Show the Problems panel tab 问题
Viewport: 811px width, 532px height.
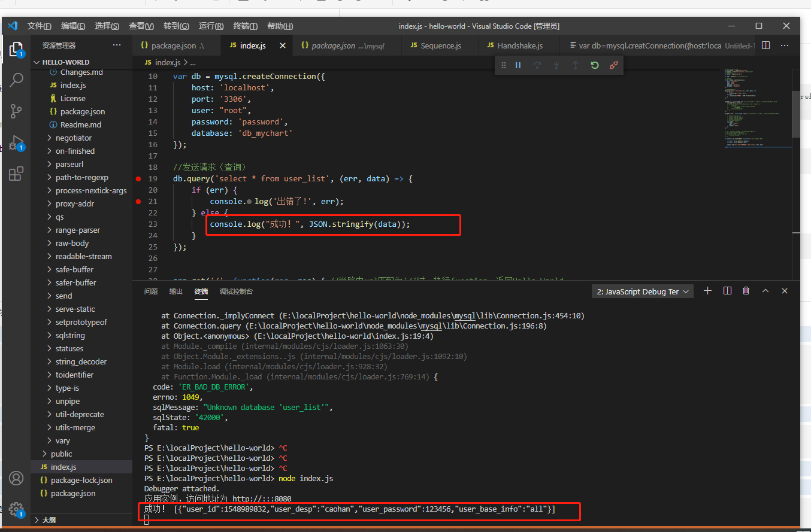click(151, 291)
